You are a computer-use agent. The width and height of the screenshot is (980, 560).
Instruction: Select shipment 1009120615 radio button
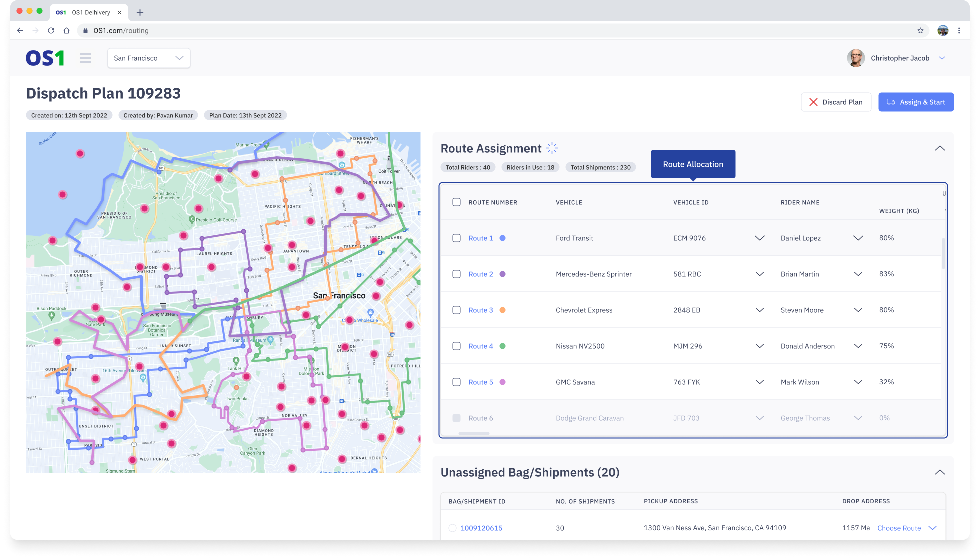[x=452, y=528]
